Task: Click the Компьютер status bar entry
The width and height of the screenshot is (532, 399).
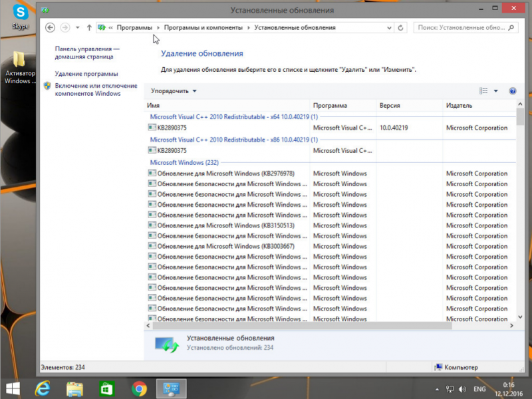Action: [456, 367]
